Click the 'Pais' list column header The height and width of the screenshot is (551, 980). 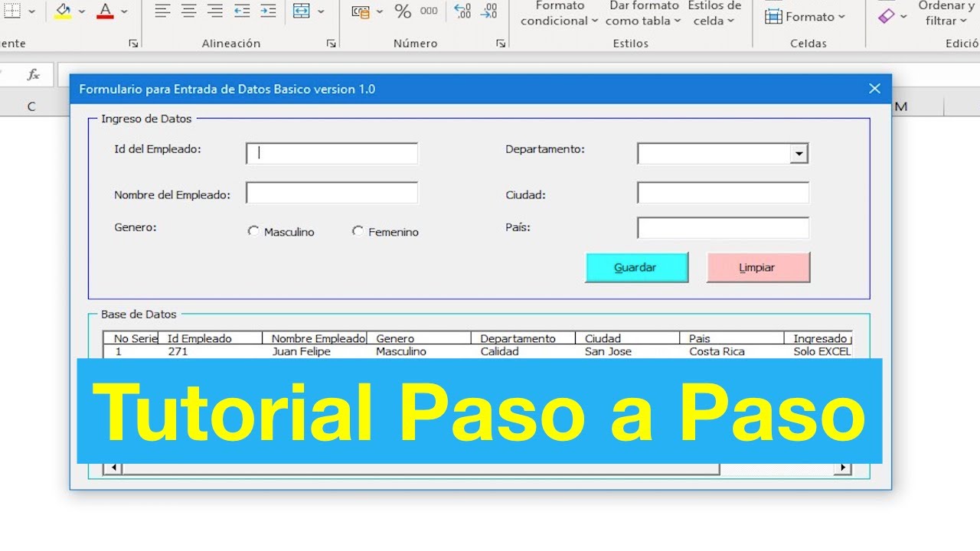click(731, 338)
